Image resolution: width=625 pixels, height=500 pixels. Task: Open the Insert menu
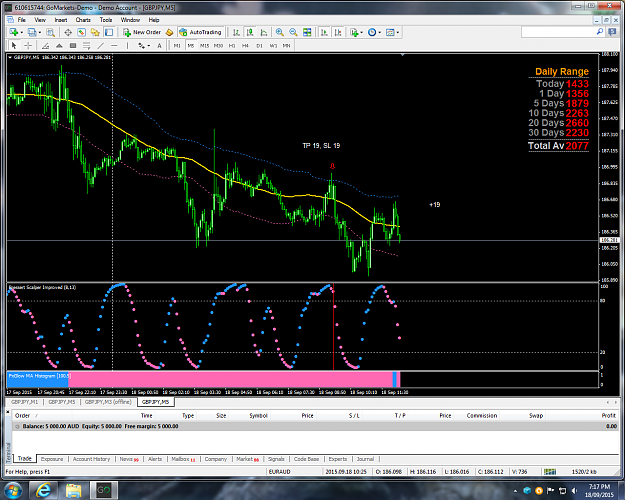click(61, 20)
